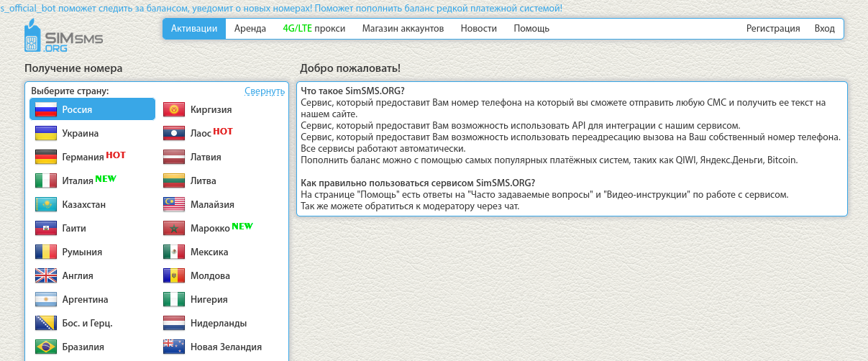Select country name Англия
The height and width of the screenshot is (361, 868).
click(78, 275)
